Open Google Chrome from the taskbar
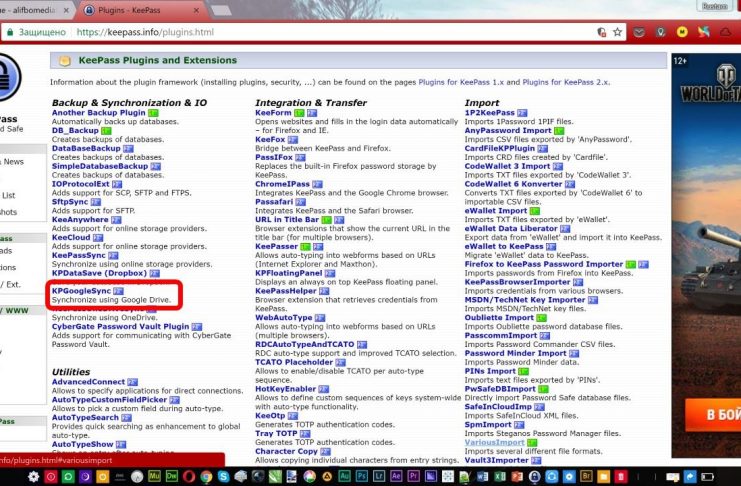Screen dimensions: 741x486 206,477
